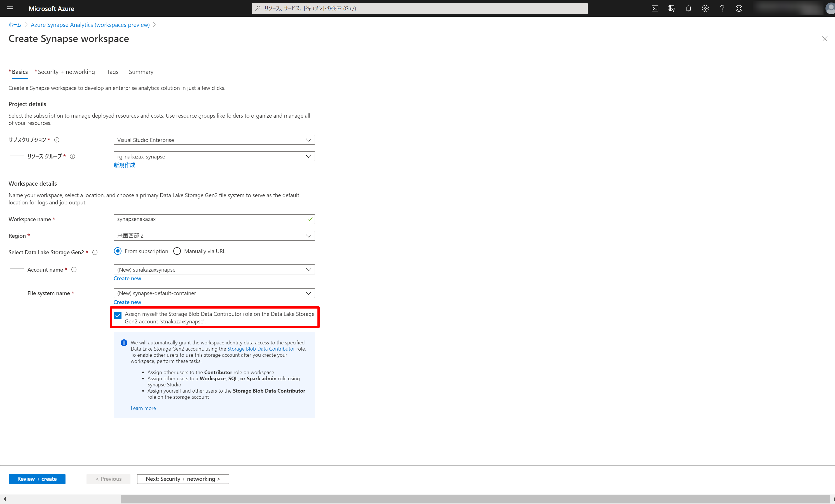The width and height of the screenshot is (835, 504).
Task: Open the Cloud Shell icon
Action: click(x=655, y=8)
